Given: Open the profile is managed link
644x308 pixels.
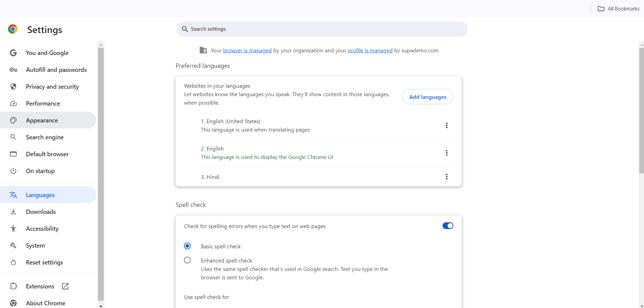Looking at the screenshot, I should point(370,50).
